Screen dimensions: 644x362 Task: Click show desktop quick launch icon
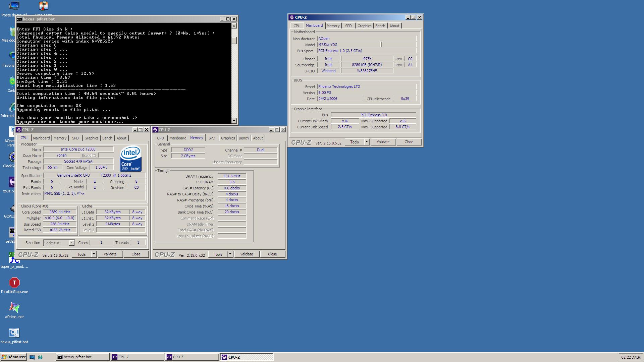tap(32, 357)
